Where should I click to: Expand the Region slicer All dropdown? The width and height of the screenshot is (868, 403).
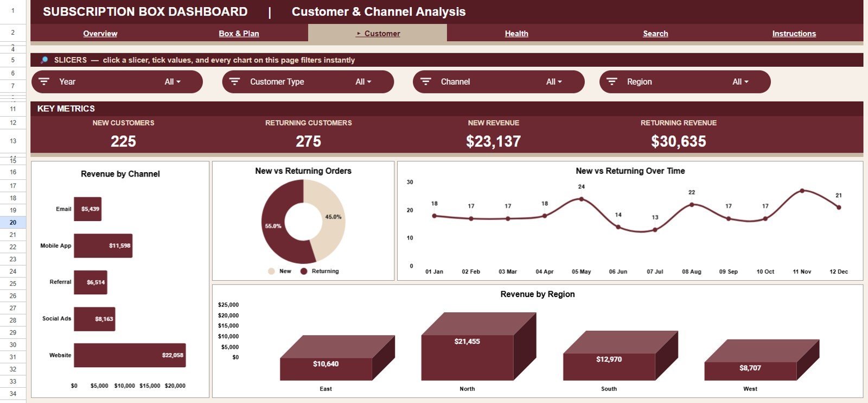tap(741, 81)
